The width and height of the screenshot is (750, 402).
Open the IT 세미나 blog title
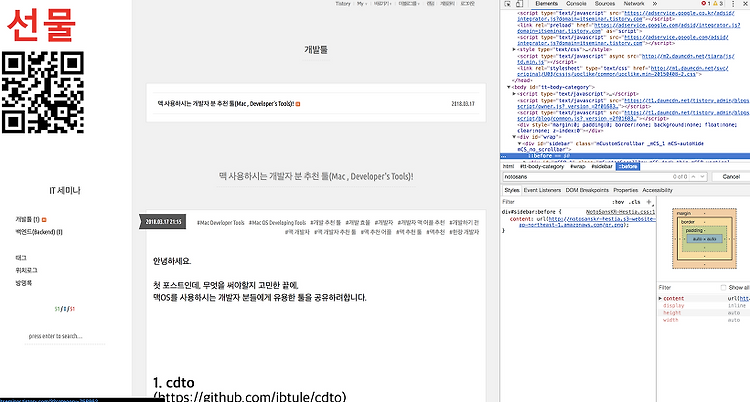65,190
